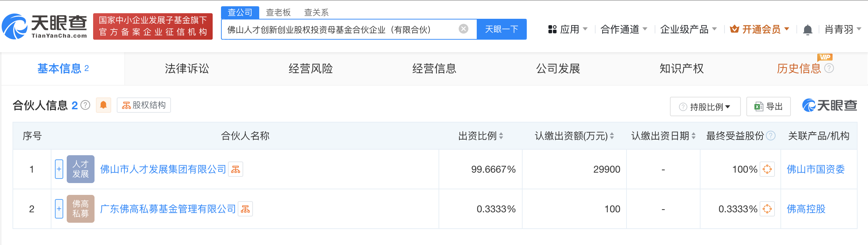This screenshot has height=245, width=868.
Task: Click the 应用 grid icon
Action: click(x=552, y=29)
